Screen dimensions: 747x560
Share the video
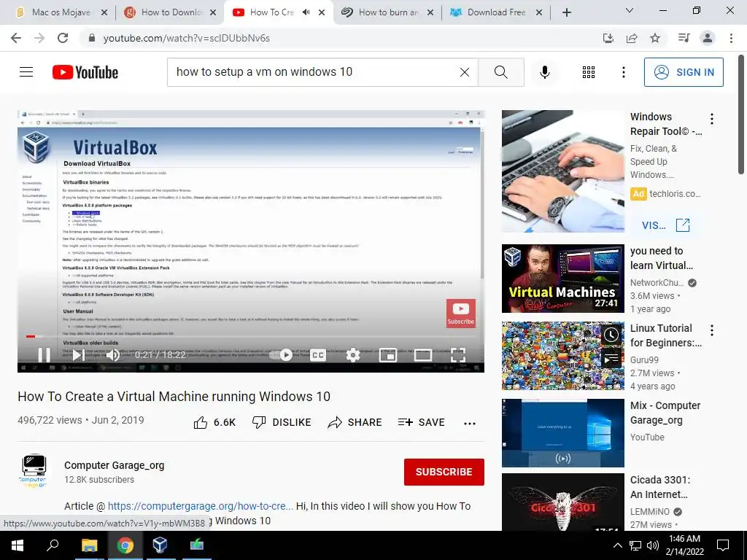coord(355,422)
